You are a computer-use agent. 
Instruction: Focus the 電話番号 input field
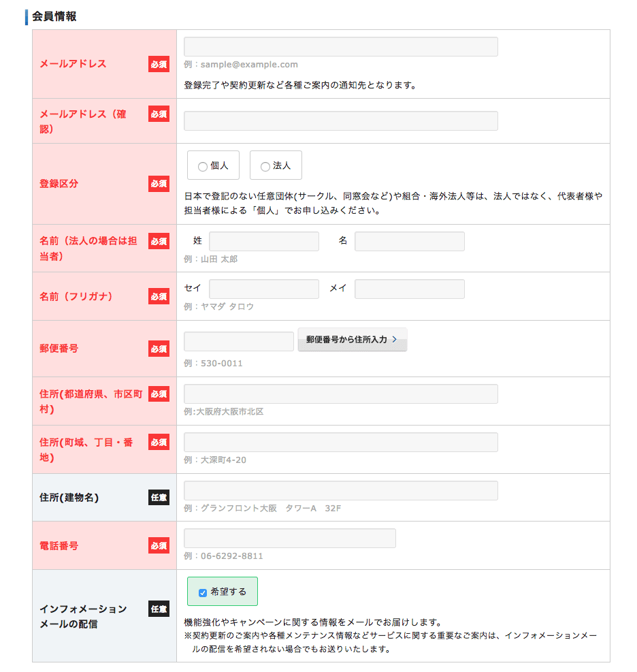[290, 539]
